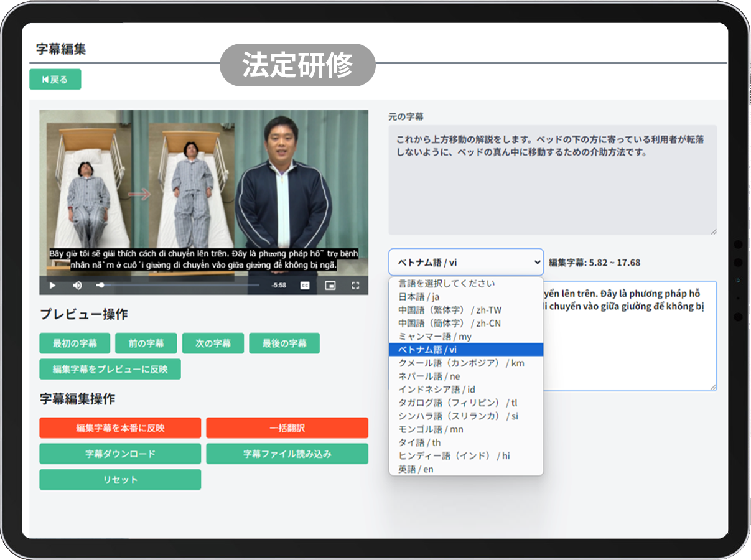Choose 日本語 / ja from language list

pos(466,297)
